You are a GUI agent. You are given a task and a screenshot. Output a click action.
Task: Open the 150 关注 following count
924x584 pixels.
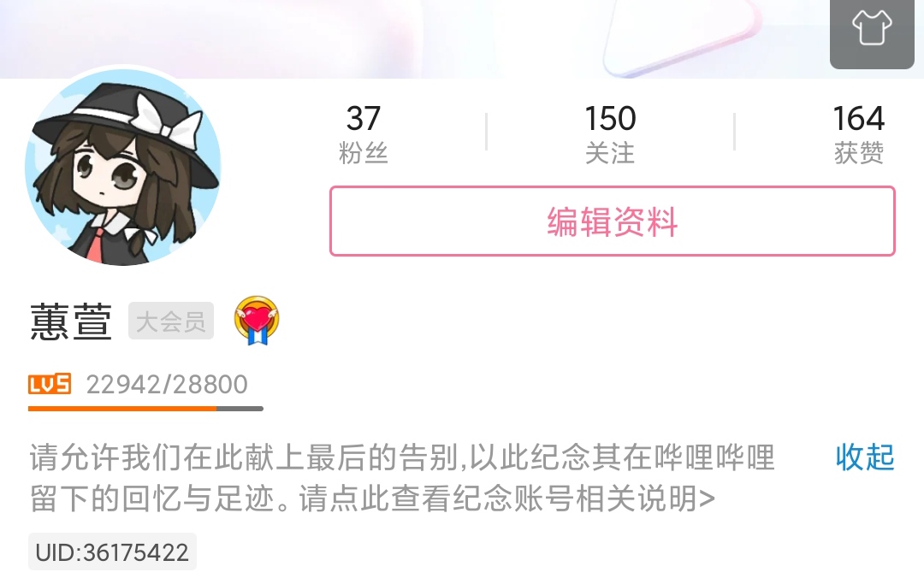(x=610, y=133)
